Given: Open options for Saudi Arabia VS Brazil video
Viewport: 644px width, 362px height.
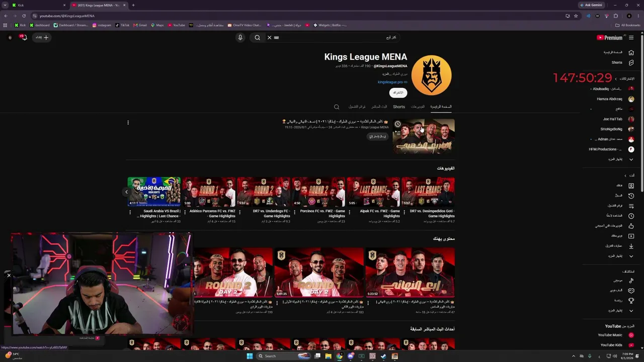Looking at the screenshot, I should coord(130,213).
